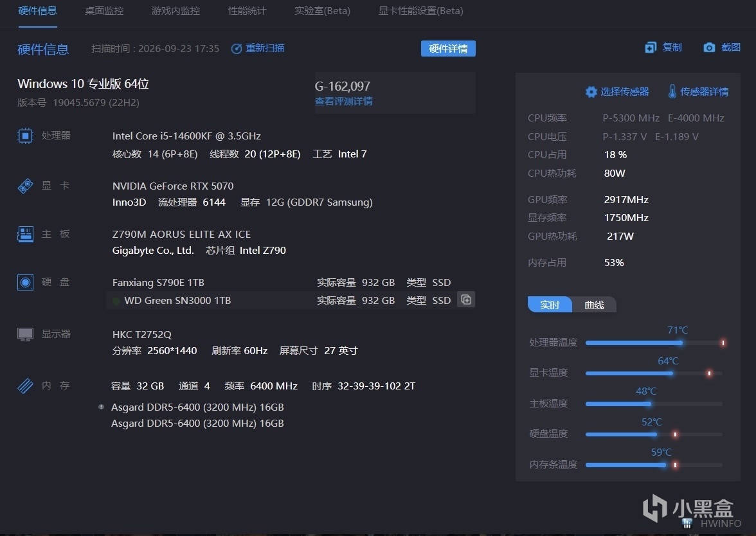The height and width of the screenshot is (536, 756).
Task: Copy WD Green SN3000 disk info icon
Action: click(465, 299)
